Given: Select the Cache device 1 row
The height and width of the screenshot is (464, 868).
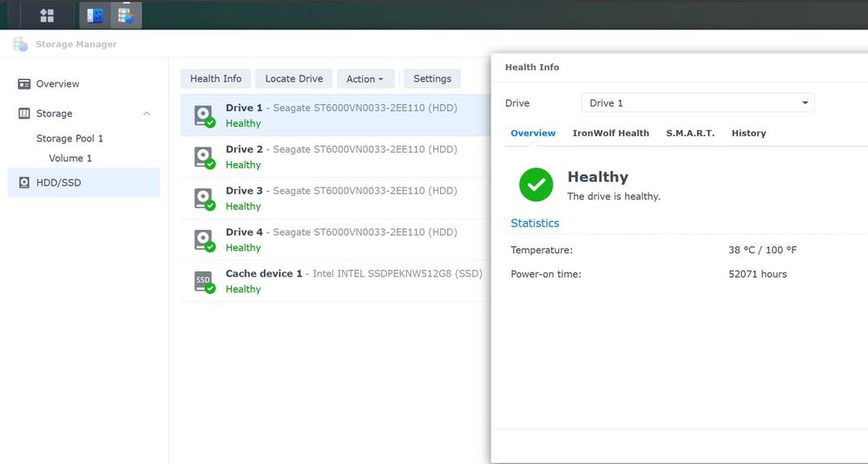Looking at the screenshot, I should 335,282.
